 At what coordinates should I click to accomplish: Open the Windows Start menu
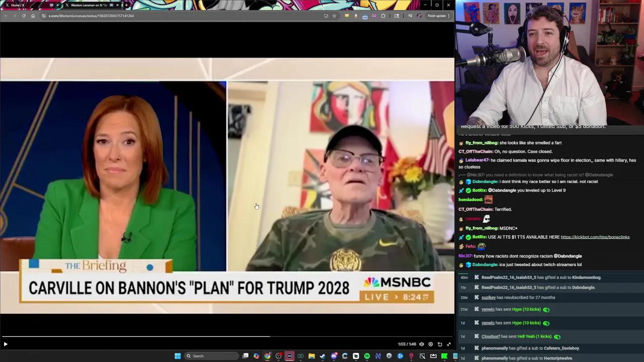[178, 356]
